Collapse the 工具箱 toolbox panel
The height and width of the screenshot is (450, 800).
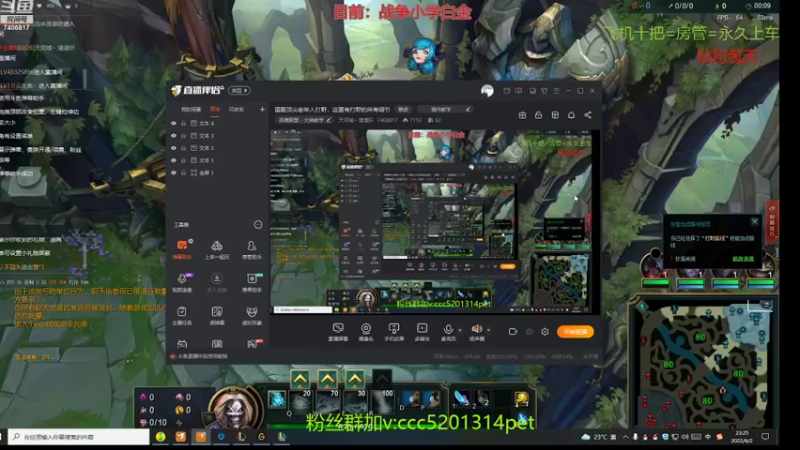258,224
